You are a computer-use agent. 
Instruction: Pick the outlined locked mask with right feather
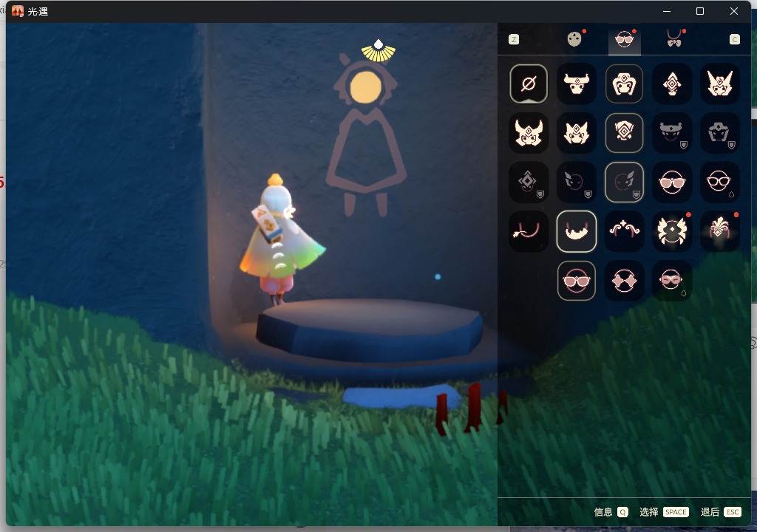(624, 182)
